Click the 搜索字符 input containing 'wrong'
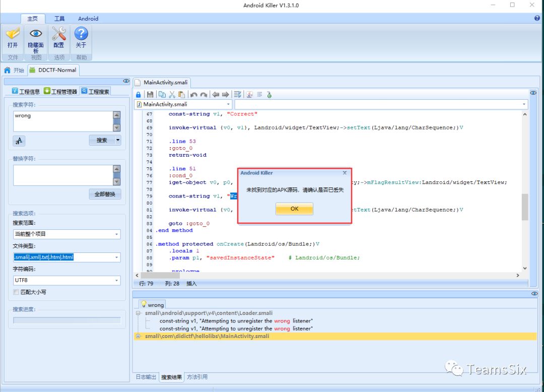This screenshot has width=544, height=392. click(x=63, y=121)
